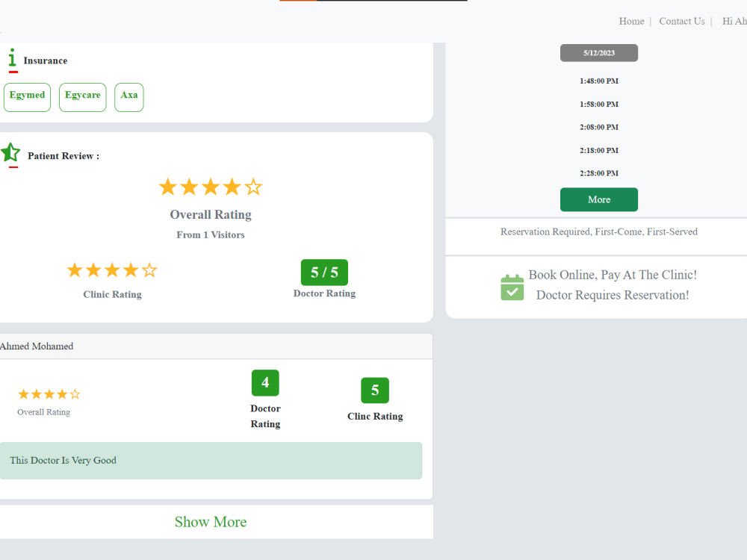747x560 pixels.
Task: Click 'Reservation Required, First-Come, First-Served' text
Action: point(599,231)
